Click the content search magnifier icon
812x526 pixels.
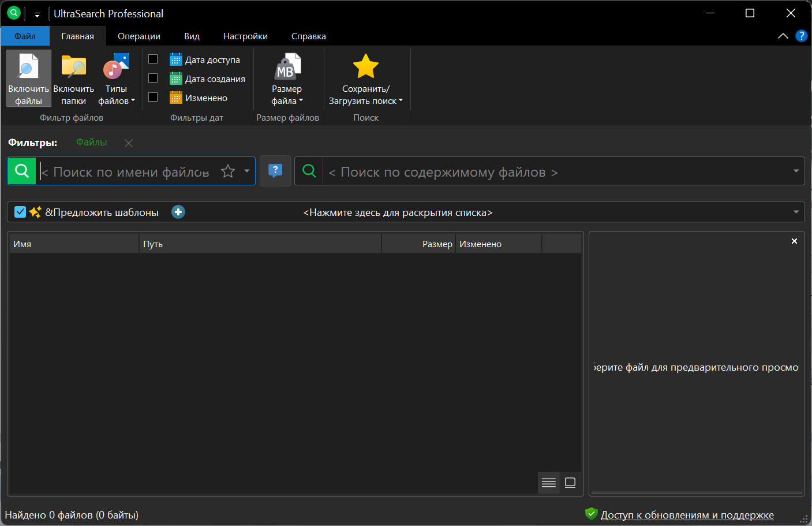tap(309, 171)
